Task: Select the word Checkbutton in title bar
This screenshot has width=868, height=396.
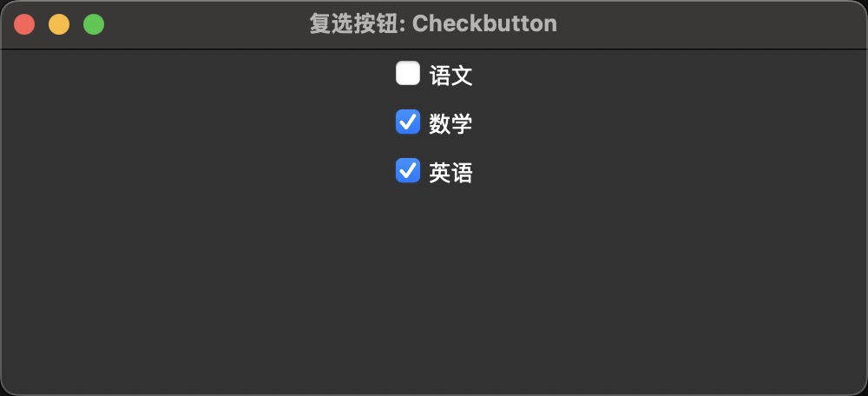Action: 484,23
